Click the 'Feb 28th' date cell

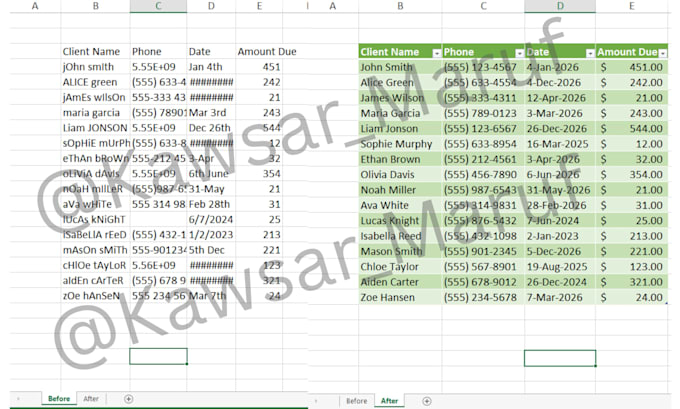point(211,204)
